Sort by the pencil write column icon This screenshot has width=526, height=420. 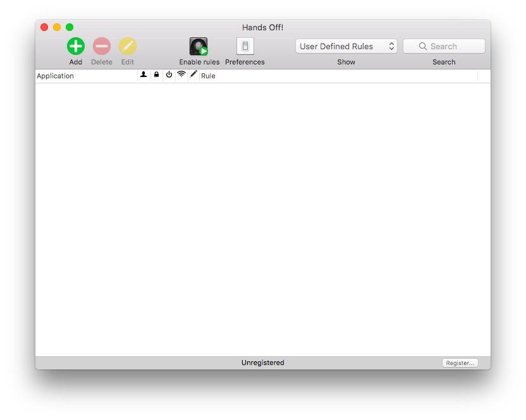(193, 74)
